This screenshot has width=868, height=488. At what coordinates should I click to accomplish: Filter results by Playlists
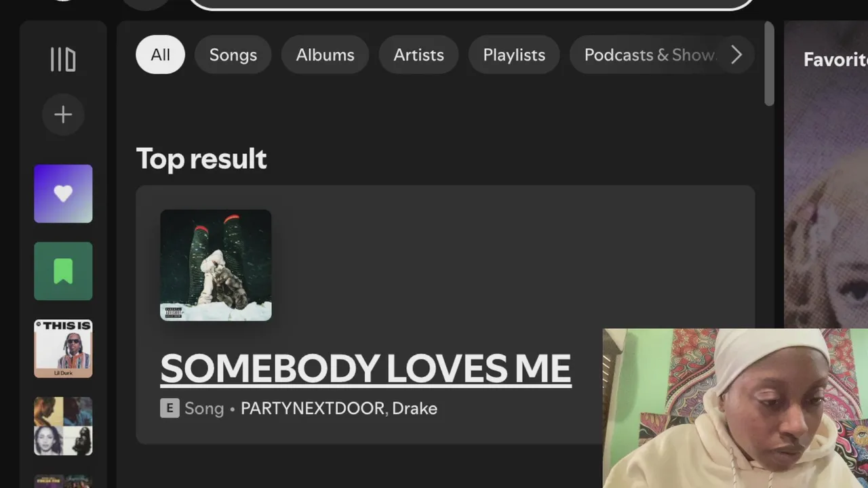[x=514, y=55]
